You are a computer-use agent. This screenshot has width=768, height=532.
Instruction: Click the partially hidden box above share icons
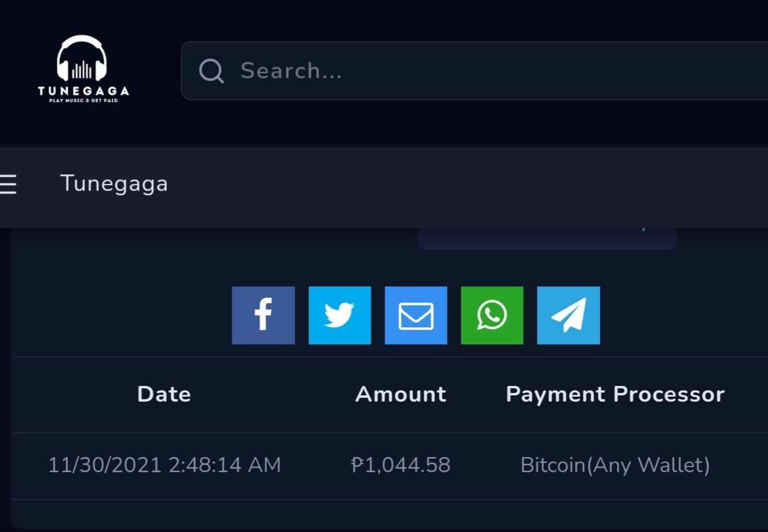[547, 239]
